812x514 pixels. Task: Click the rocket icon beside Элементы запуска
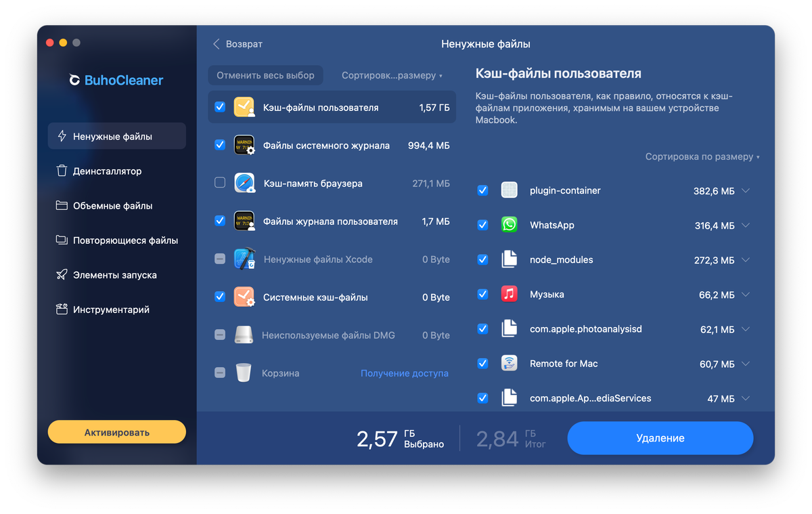[x=62, y=274]
